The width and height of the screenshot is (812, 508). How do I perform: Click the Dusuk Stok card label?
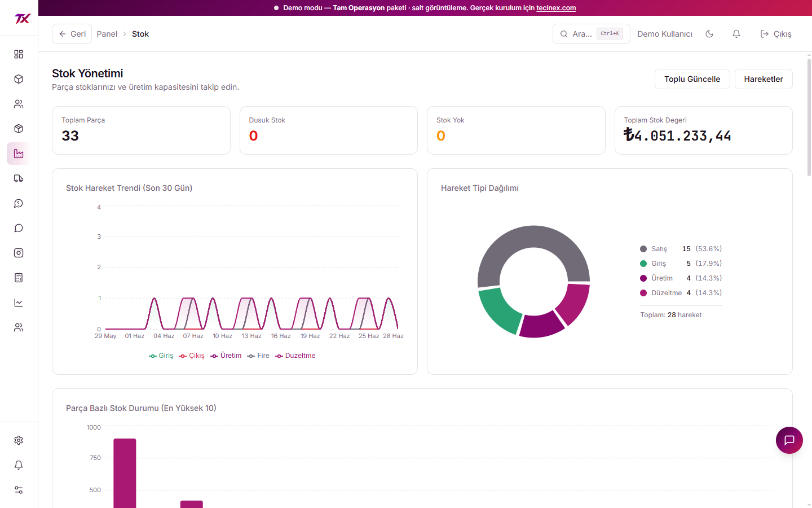click(267, 120)
